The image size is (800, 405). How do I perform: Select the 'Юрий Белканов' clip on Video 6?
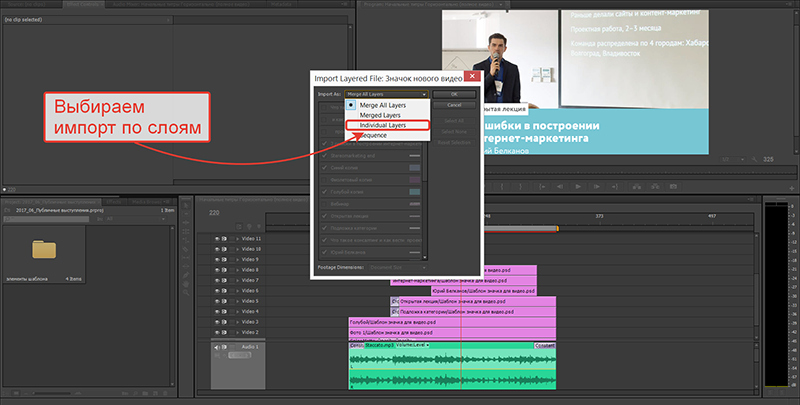(x=505, y=291)
